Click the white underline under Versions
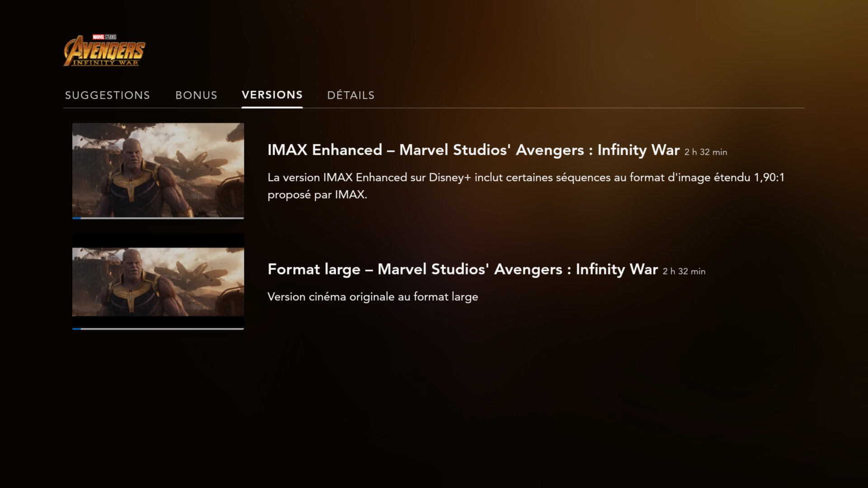The image size is (868, 488). coord(272,108)
